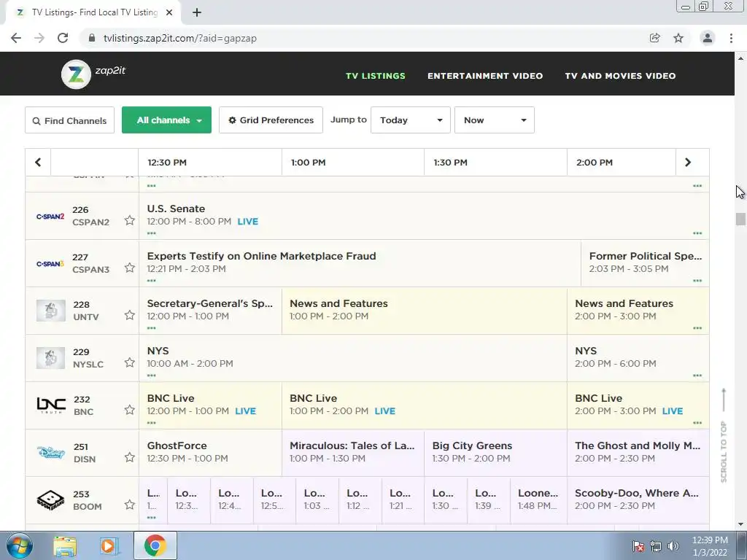Open News and Features 1:00 PM listing
This screenshot has width=747, height=560.
click(x=425, y=311)
